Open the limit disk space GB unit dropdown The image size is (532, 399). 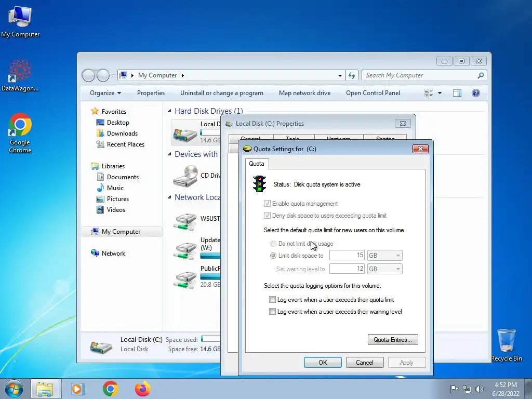pos(385,256)
